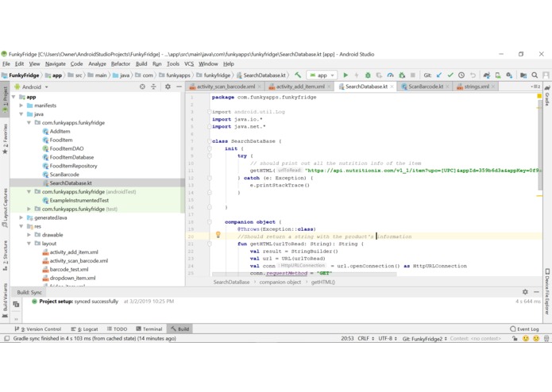Open the TODO tool window
The width and height of the screenshot is (552, 392).
117,329
